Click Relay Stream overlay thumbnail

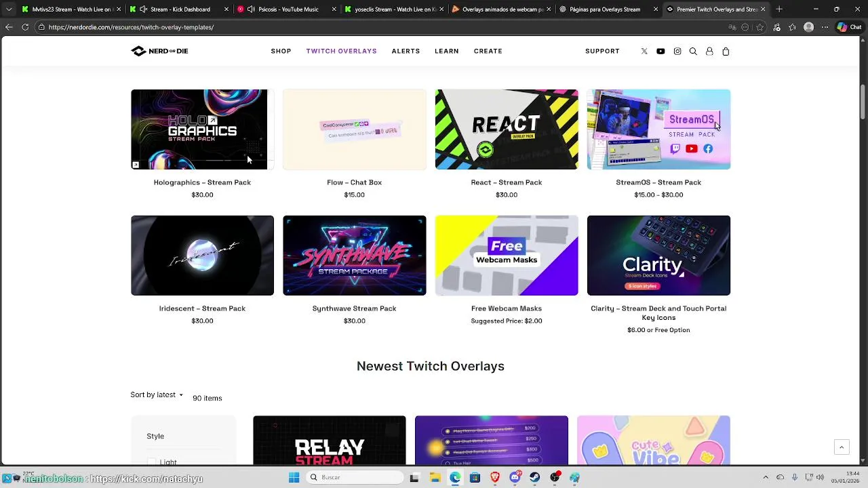click(329, 441)
